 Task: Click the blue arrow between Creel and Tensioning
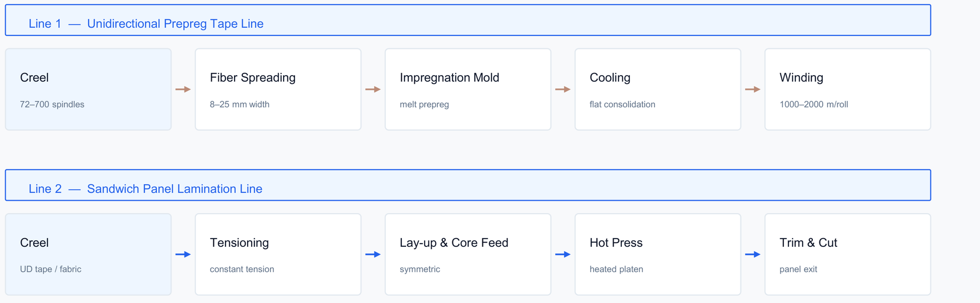coord(183,254)
